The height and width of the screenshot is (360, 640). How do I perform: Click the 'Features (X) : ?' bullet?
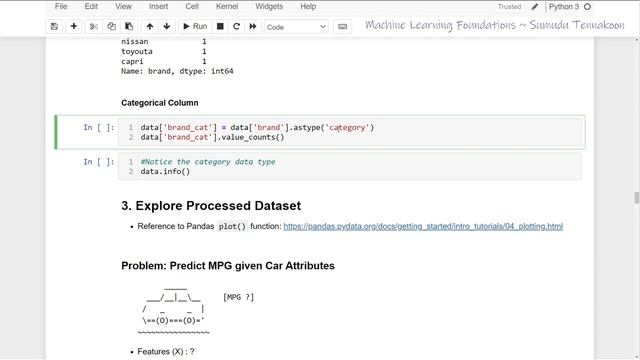[166, 351]
